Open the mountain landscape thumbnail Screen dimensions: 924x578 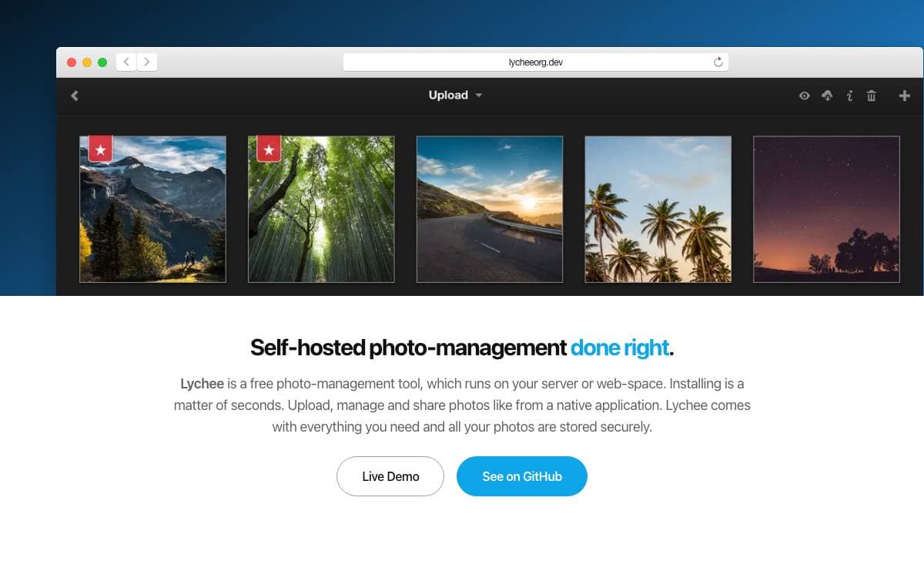(x=152, y=210)
